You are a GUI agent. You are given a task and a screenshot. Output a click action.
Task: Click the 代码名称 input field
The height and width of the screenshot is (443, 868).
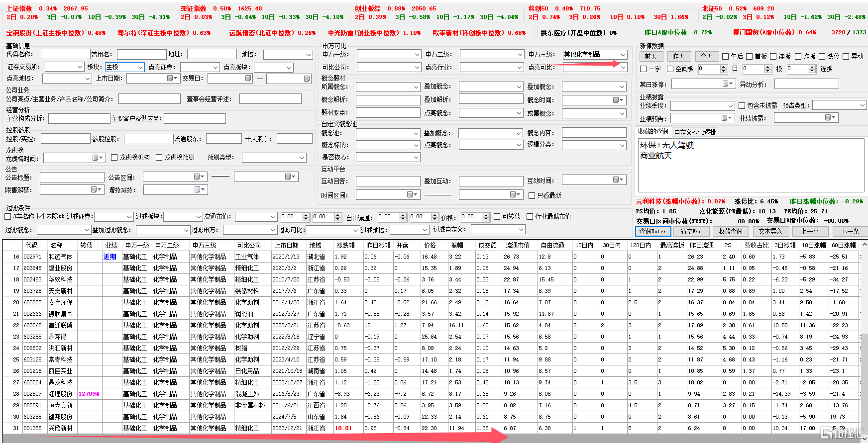tap(65, 54)
